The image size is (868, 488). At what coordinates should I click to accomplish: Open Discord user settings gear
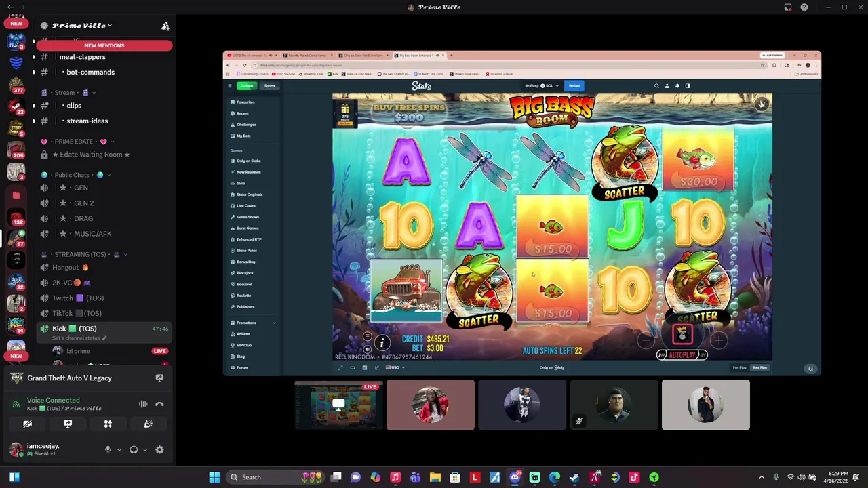pos(159,449)
